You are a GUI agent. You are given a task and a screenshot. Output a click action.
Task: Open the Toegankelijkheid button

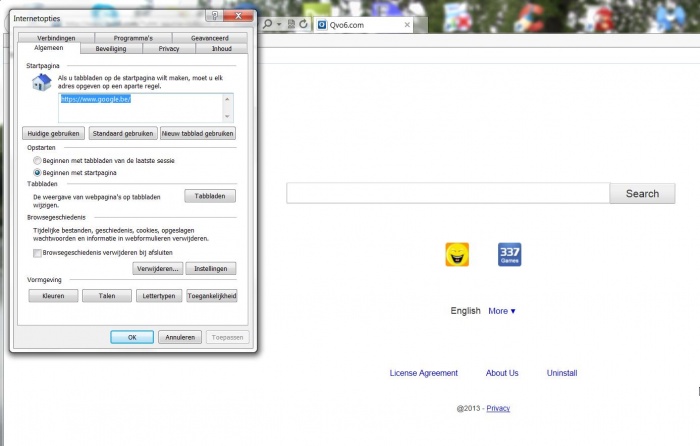point(212,296)
